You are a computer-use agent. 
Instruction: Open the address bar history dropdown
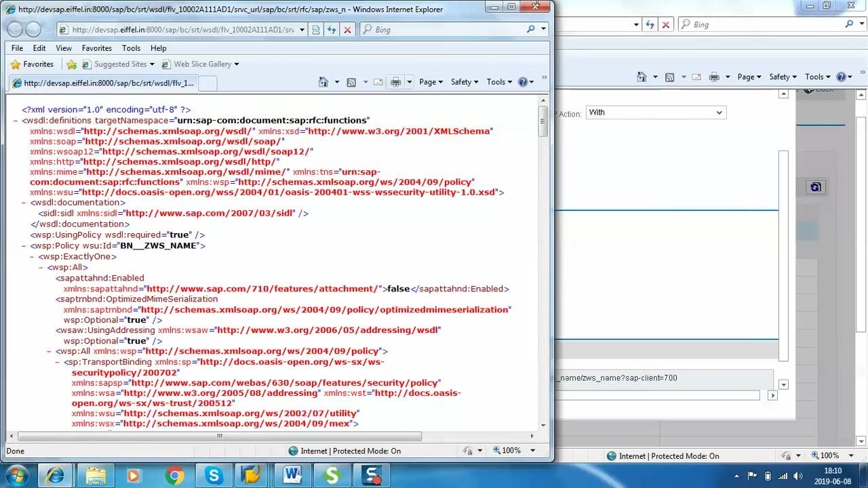pos(302,30)
